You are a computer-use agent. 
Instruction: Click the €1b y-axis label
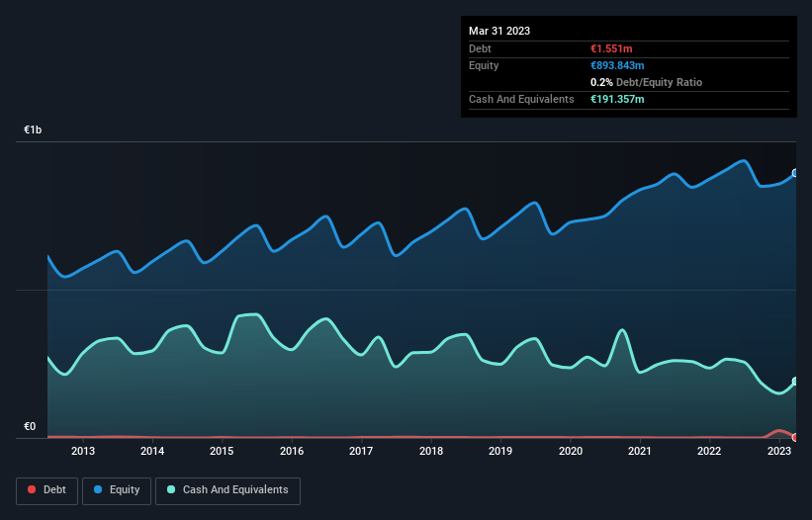33,130
